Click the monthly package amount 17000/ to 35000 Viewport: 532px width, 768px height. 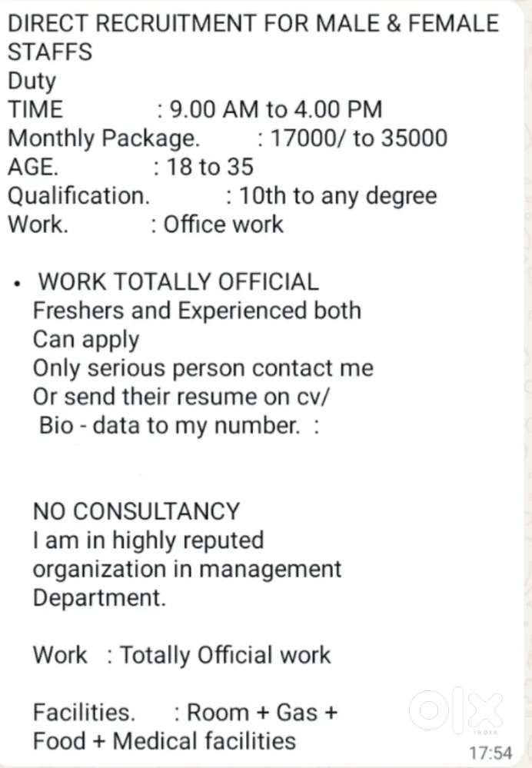click(358, 138)
